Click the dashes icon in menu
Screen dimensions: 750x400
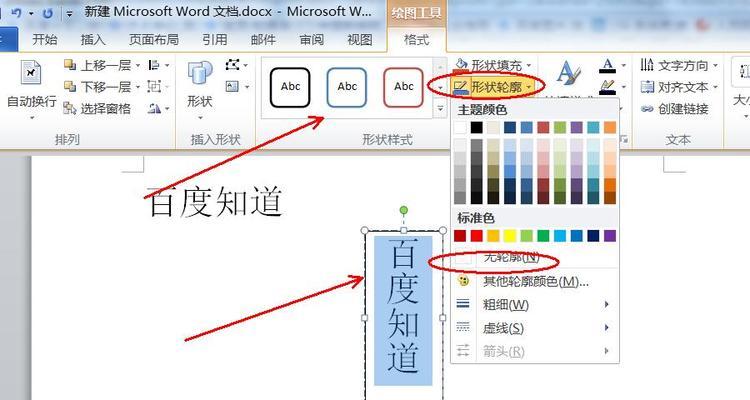463,327
